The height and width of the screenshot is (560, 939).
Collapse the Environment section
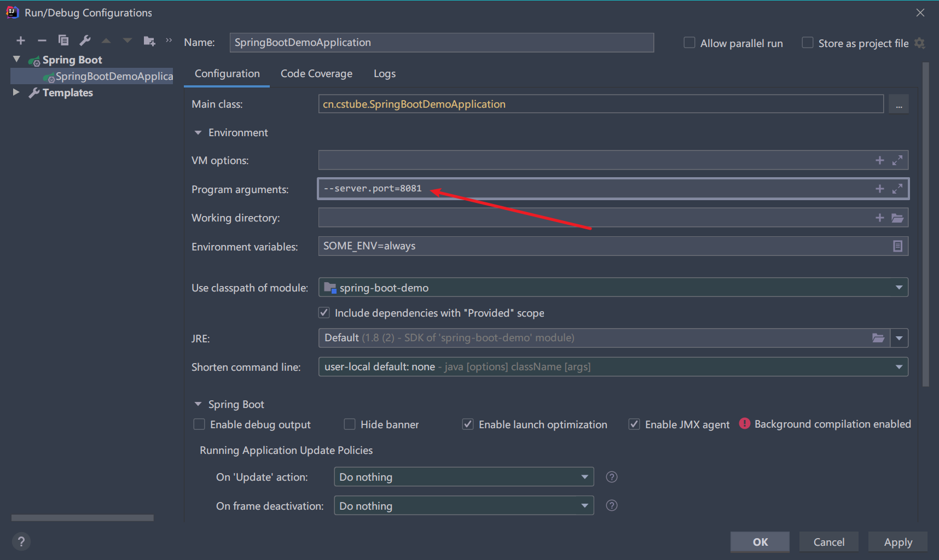(x=198, y=133)
